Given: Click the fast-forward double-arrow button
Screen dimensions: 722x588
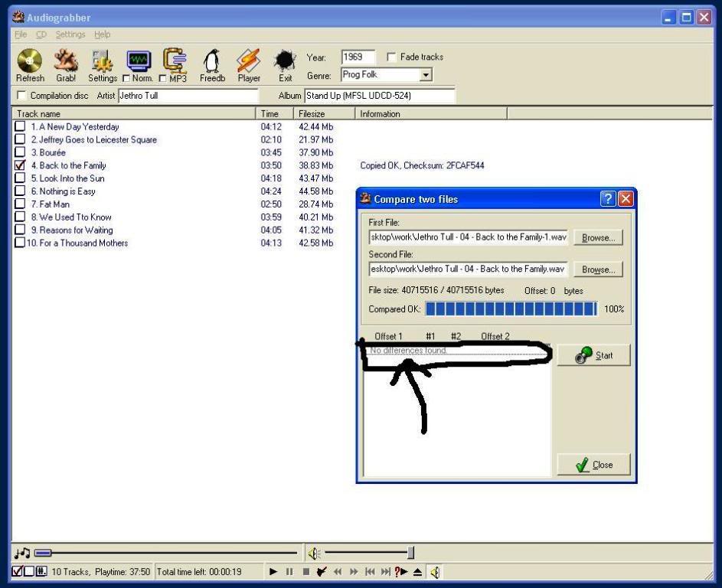Looking at the screenshot, I should coord(354,571).
